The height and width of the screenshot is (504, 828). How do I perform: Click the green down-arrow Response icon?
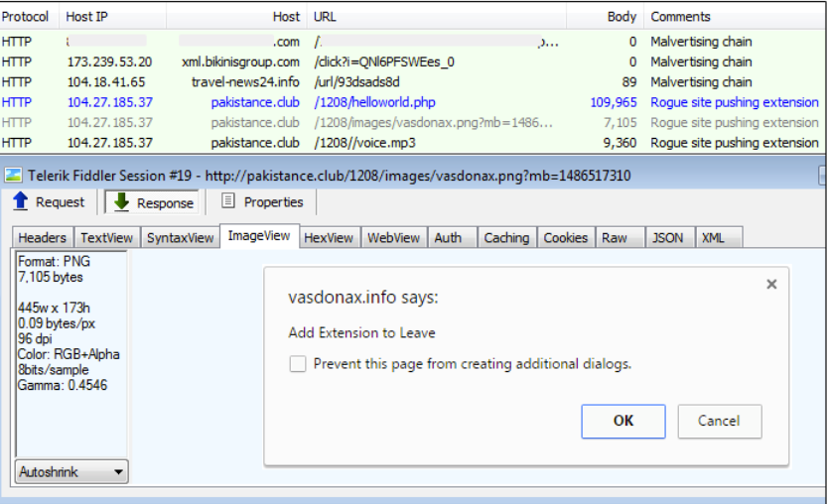(x=121, y=202)
